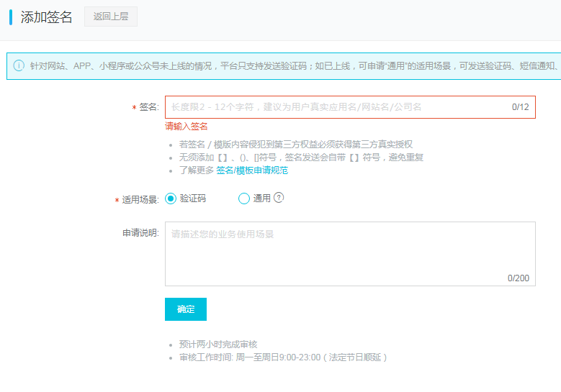Screen dimensions: 561x392
Task: Click the 0/200 character counter
Action: pos(518,278)
